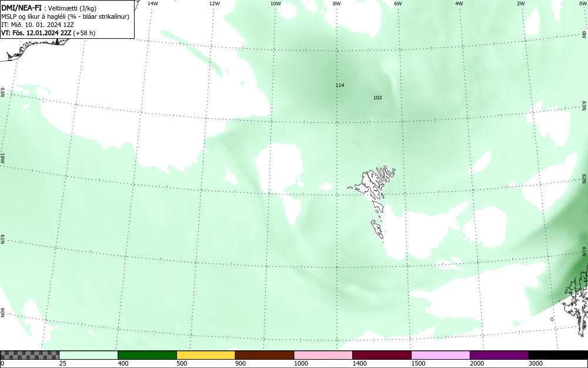Click the map value label "102"
This screenshot has height=368, width=588.
point(377,98)
